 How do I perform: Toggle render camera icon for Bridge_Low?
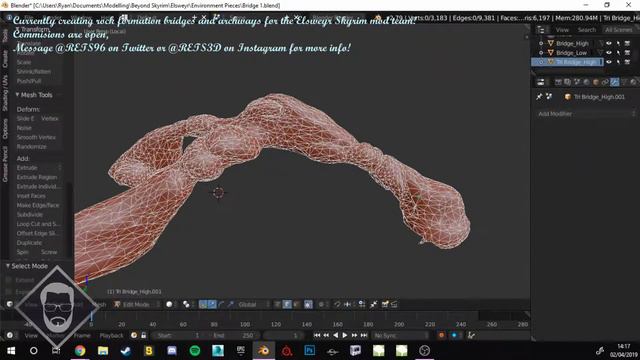tap(627, 53)
